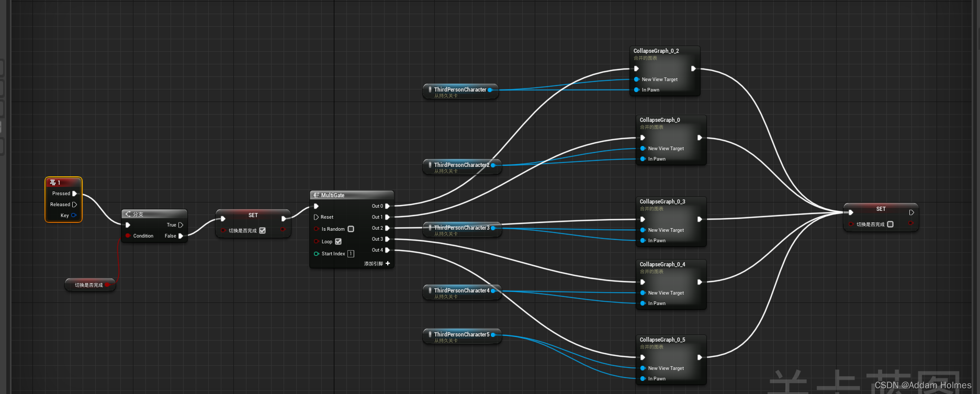
Task: Click In Pawn pin on CollapseGraph_0_3
Action: 643,241
